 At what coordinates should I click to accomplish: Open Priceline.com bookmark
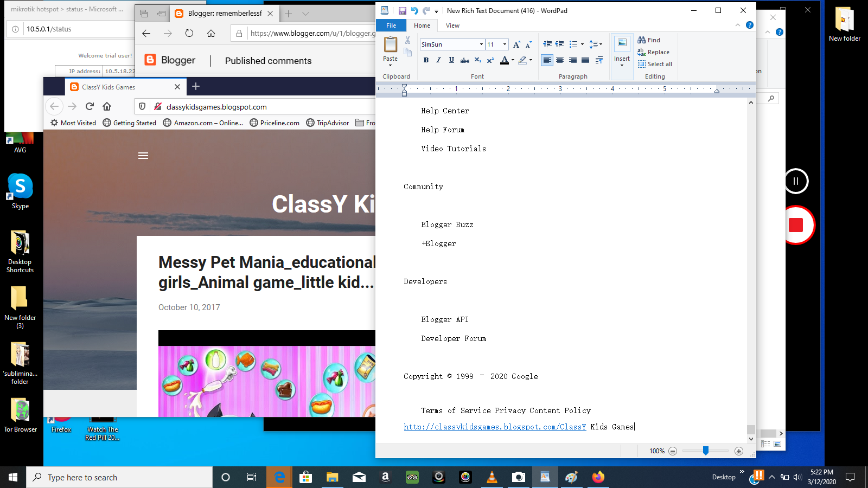tap(275, 123)
